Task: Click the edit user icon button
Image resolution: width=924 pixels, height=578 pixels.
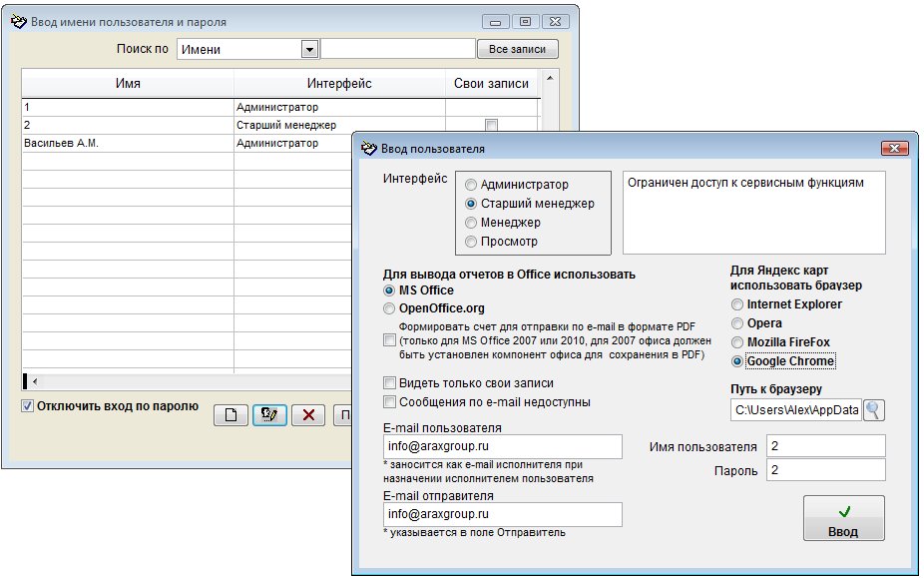Action: pyautogui.click(x=269, y=415)
